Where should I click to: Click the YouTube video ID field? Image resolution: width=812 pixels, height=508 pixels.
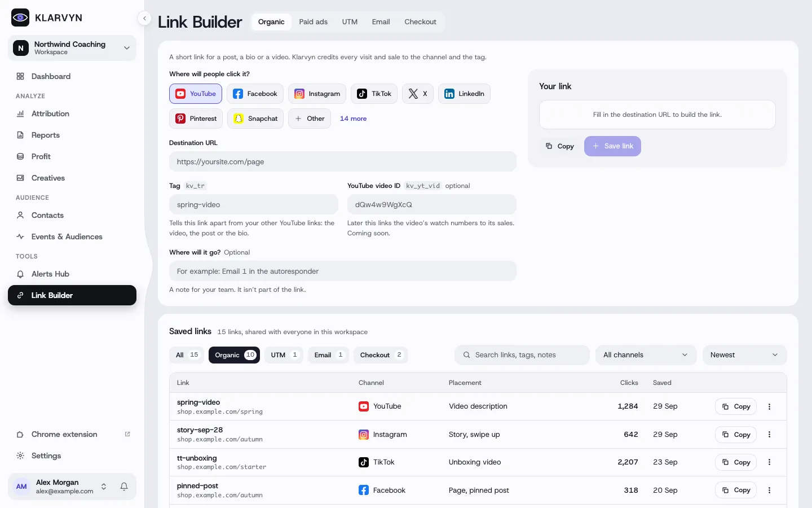pos(432,204)
